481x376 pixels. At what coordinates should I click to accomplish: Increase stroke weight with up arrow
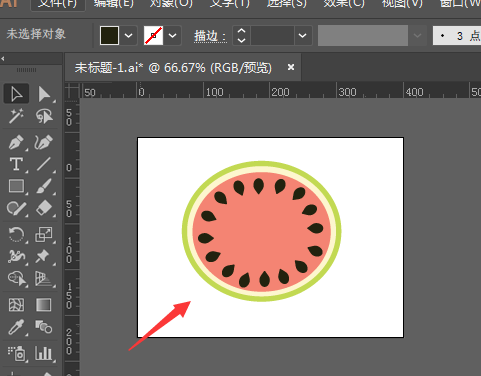click(x=241, y=31)
